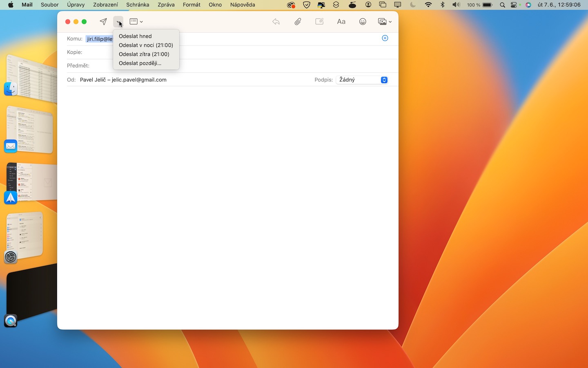Screen dimensions: 588x368
Task: Open Stage Manager menu bar icon
Action: 383,5
